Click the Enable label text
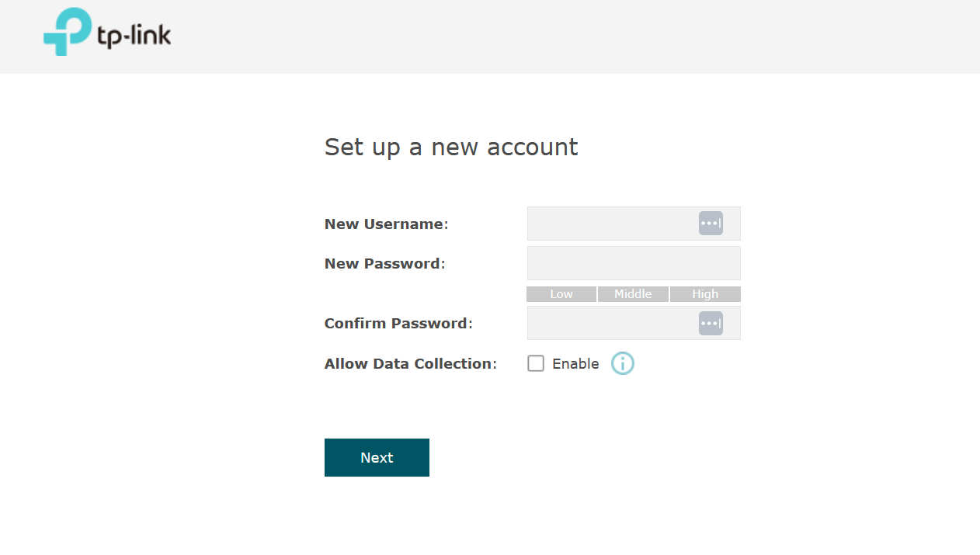980x555 pixels. coord(575,364)
